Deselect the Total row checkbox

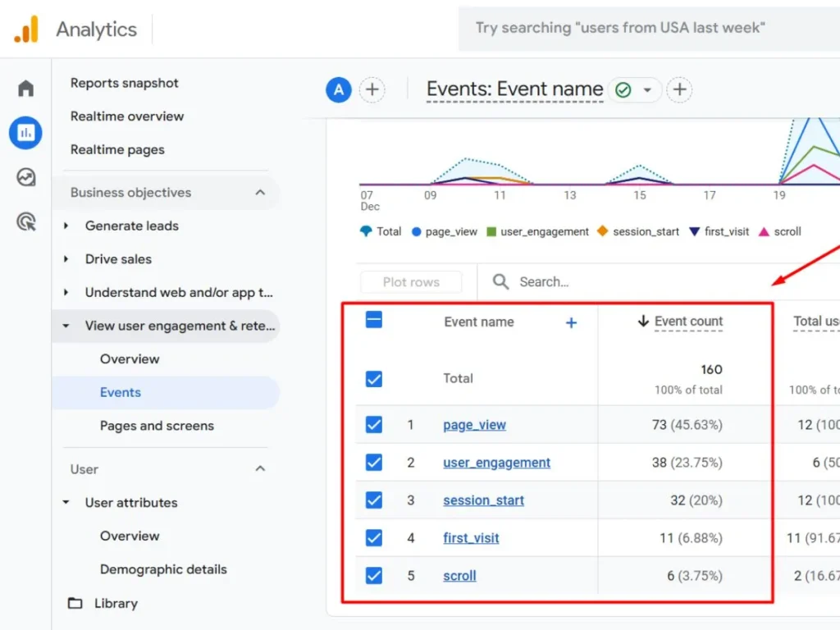pos(373,379)
